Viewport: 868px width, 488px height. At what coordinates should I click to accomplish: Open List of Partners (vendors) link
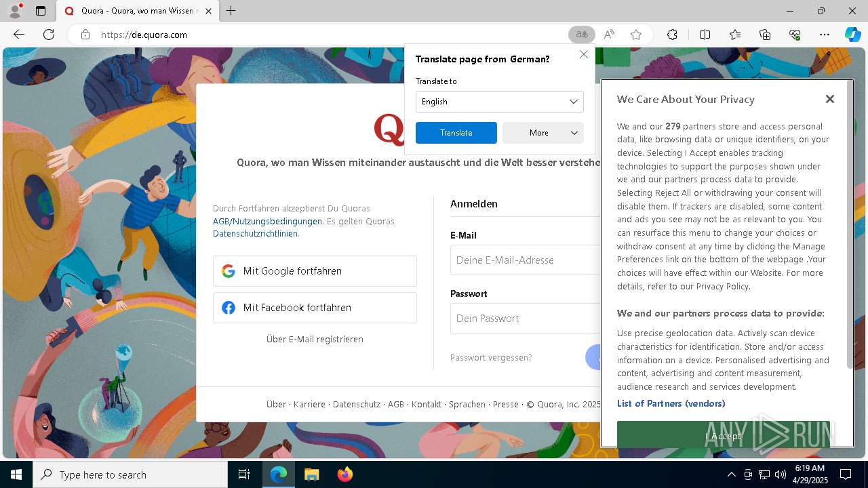click(671, 403)
